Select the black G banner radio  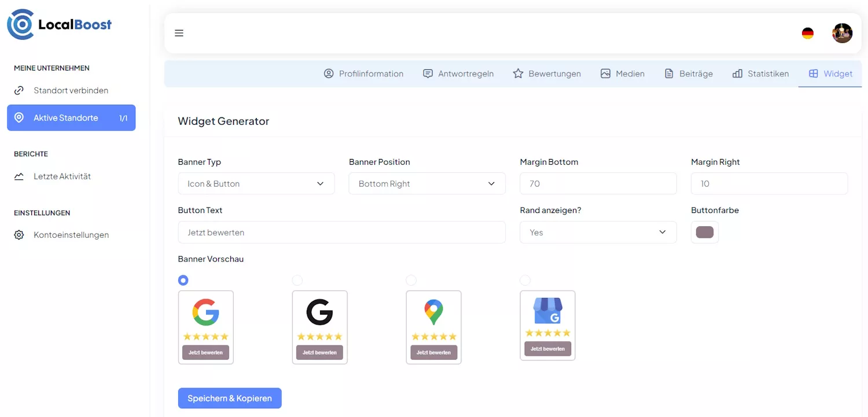(297, 280)
